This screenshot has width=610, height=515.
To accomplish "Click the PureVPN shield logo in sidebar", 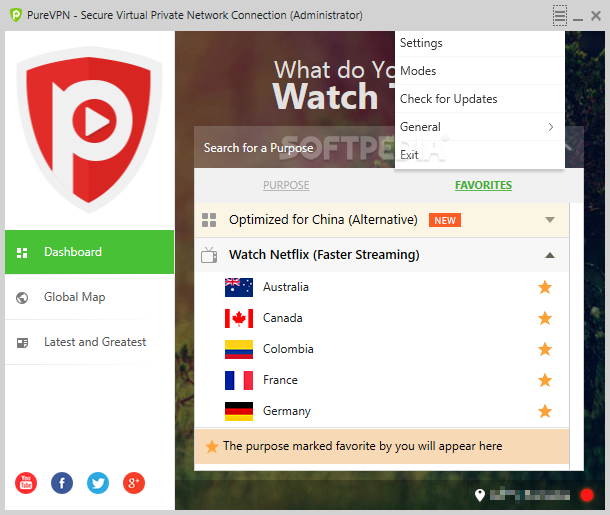I will [x=89, y=130].
